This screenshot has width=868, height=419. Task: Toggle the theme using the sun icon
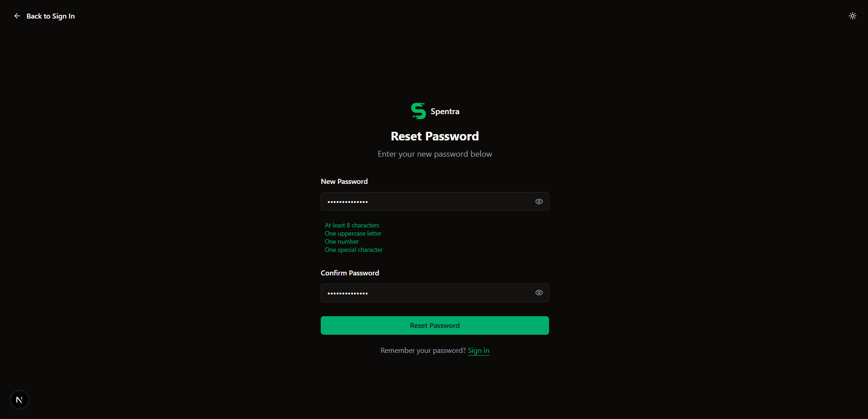852,16
